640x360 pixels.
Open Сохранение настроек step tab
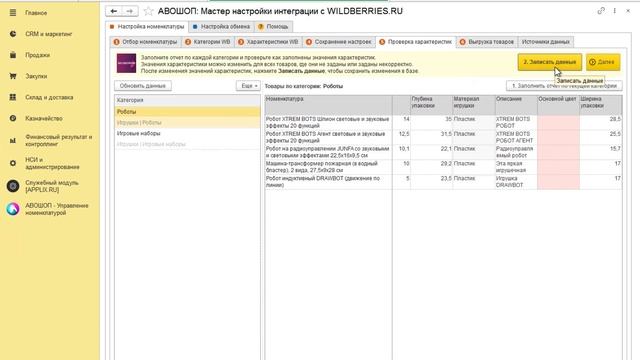[339, 42]
